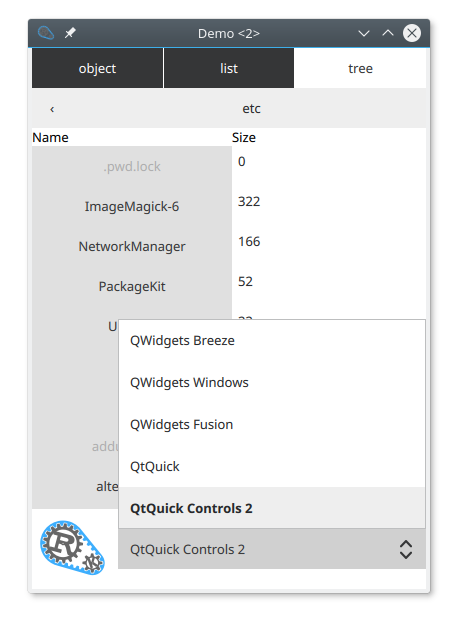Close the QtQuick Controls 2 combo box

[x=272, y=549]
